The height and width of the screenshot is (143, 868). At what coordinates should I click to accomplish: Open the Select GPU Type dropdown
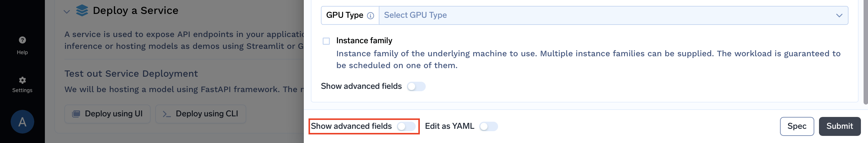606,15
